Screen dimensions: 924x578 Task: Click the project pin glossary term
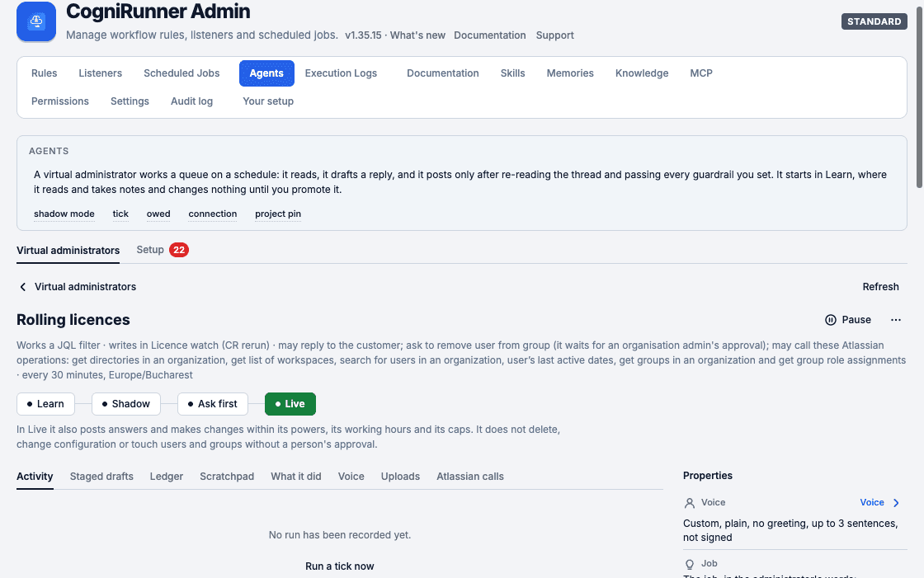(x=278, y=214)
